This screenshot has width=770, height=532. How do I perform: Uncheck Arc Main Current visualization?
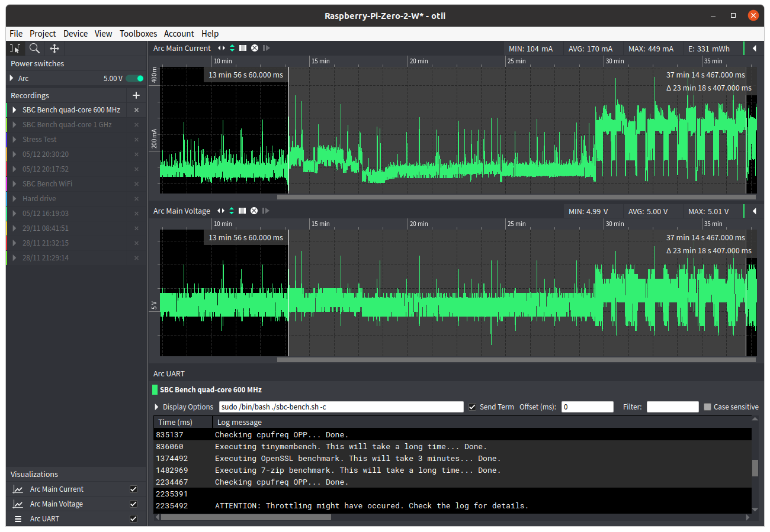click(133, 489)
